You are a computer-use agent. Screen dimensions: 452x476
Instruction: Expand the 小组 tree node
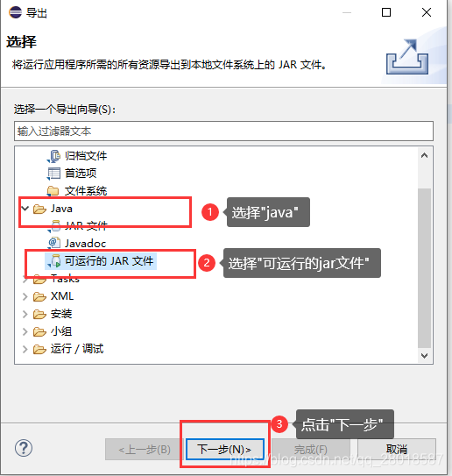tap(25, 331)
